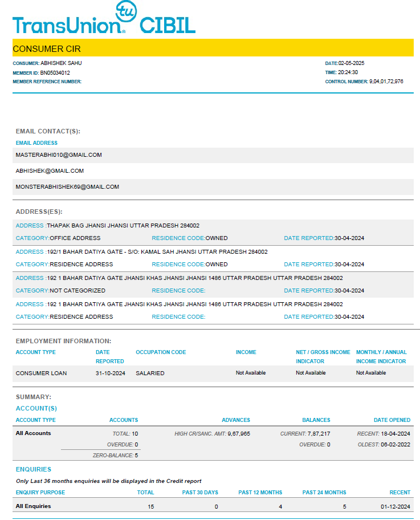Viewport: 420px width, 520px height.
Task: Click the SUMMARY section heading
Action: [34, 397]
